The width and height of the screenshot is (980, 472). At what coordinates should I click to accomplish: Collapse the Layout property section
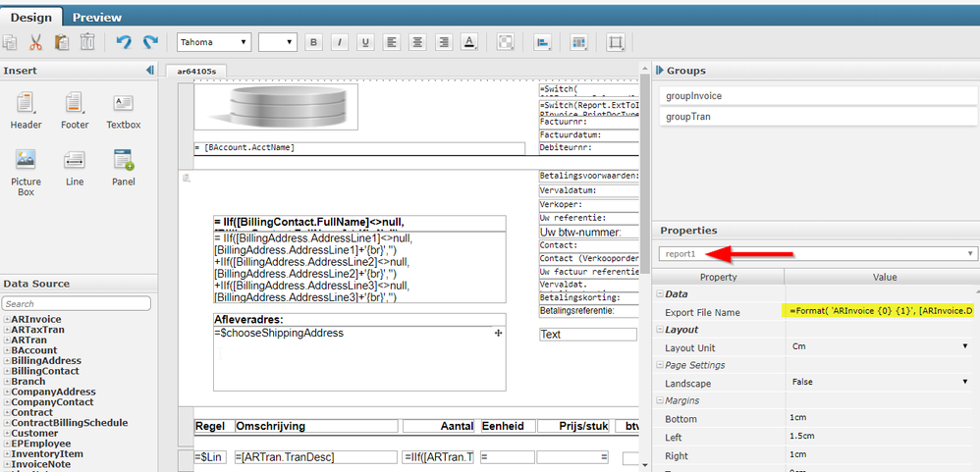pyautogui.click(x=659, y=330)
